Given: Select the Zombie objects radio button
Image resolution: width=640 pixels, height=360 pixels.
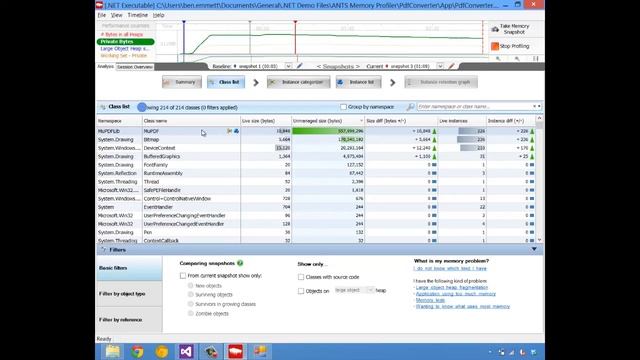Looking at the screenshot, I should tap(191, 313).
